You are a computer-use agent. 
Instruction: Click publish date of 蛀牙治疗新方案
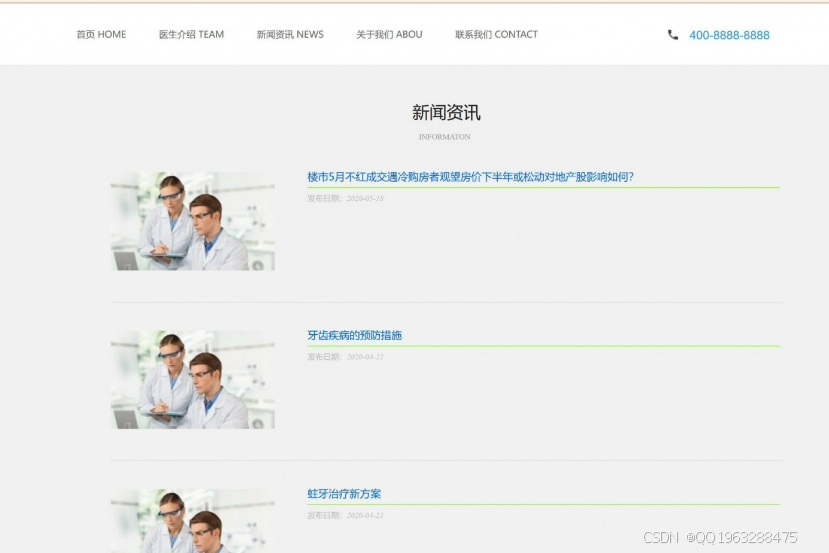pos(365,515)
